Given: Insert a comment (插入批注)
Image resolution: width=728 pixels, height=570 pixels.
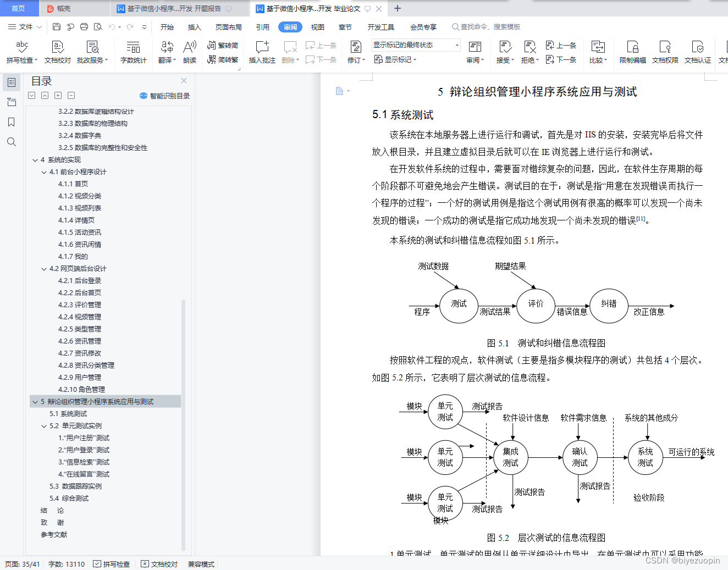Looking at the screenshot, I should [262, 52].
